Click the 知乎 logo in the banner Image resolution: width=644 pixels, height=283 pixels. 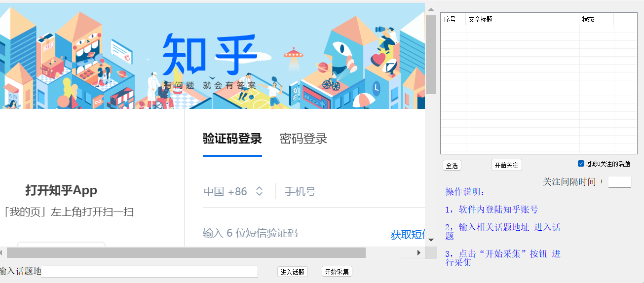point(210,55)
